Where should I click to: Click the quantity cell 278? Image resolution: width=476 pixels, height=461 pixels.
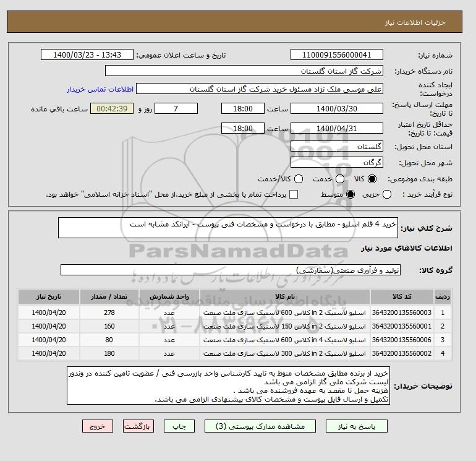109,312
